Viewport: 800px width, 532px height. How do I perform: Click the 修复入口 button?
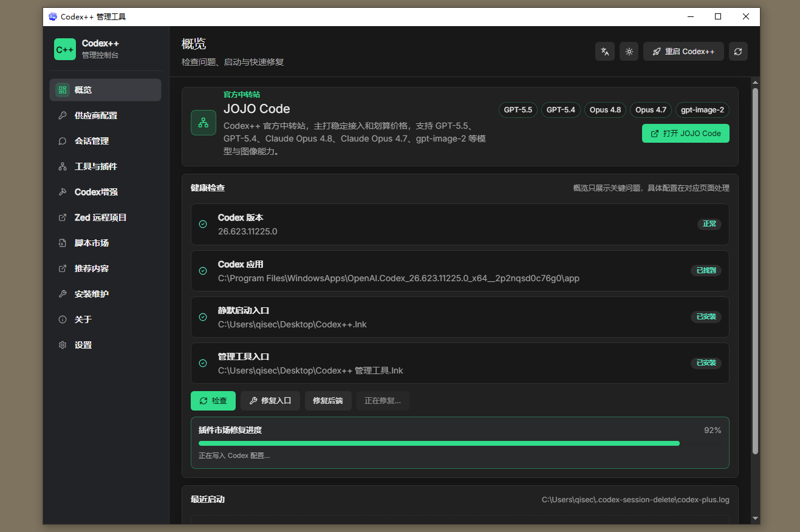click(x=270, y=401)
